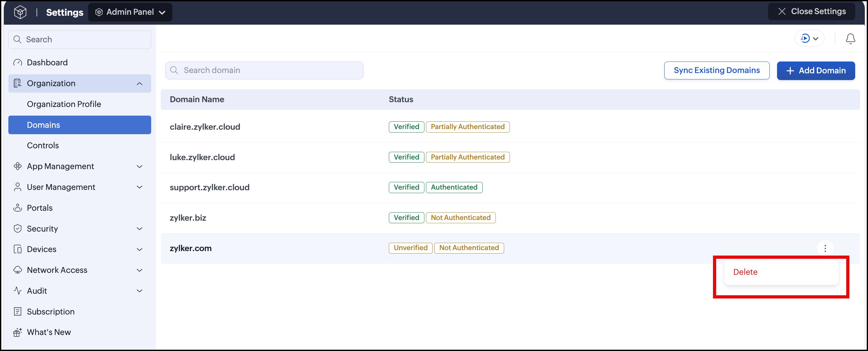Open the Admin Panel dropdown
This screenshot has height=351, width=868.
pyautogui.click(x=130, y=12)
